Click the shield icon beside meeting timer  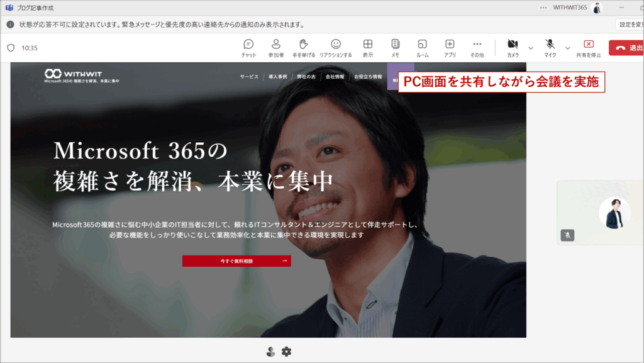pyautogui.click(x=11, y=48)
